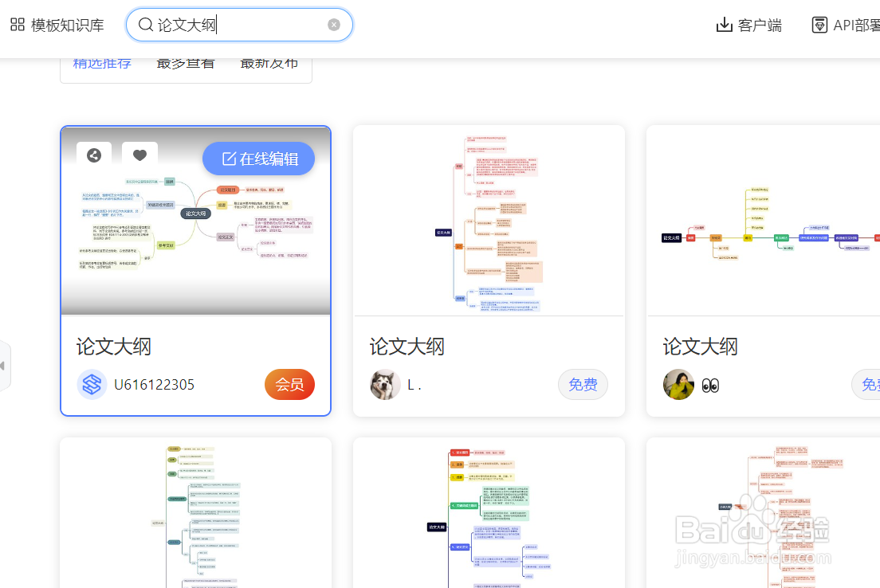Click the 客户端 download icon
This screenshot has height=588, width=880.
(x=725, y=25)
